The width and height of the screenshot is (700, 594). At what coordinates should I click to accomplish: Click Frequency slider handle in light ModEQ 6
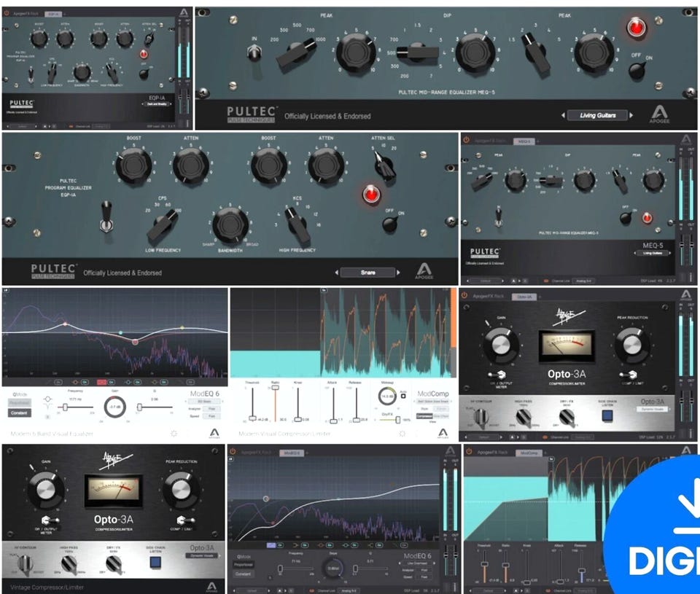click(x=65, y=407)
